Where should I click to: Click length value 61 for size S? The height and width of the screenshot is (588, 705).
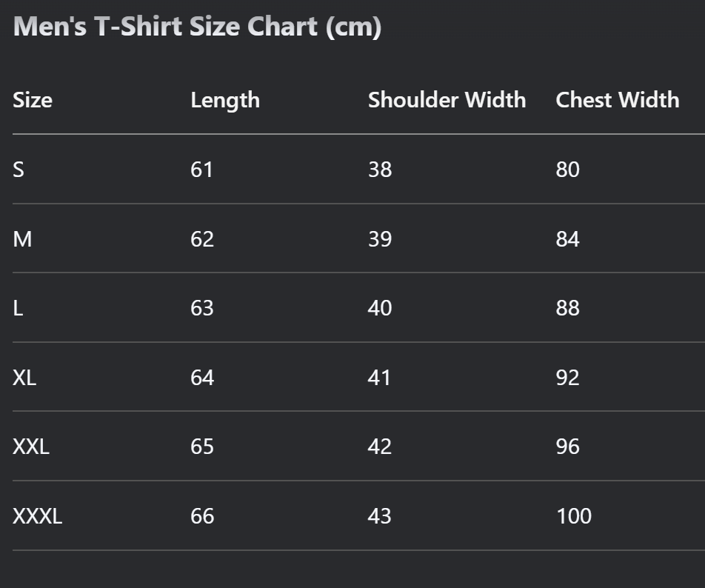201,170
